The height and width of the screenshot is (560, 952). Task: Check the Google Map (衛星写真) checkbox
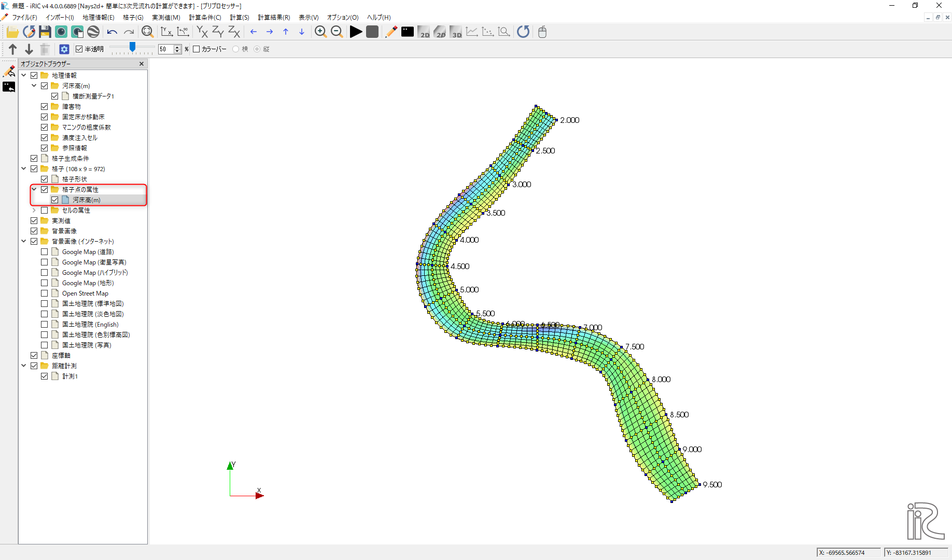pyautogui.click(x=45, y=262)
